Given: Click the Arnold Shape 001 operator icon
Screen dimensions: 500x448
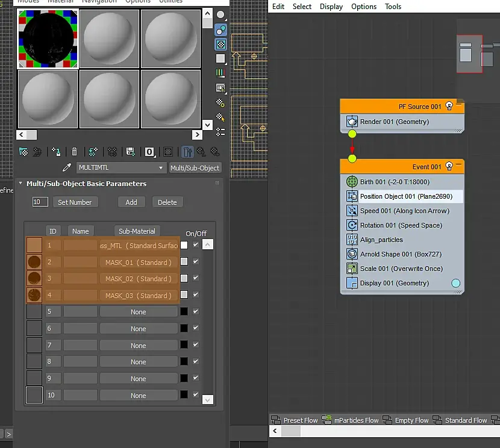Looking at the screenshot, I should tap(352, 254).
